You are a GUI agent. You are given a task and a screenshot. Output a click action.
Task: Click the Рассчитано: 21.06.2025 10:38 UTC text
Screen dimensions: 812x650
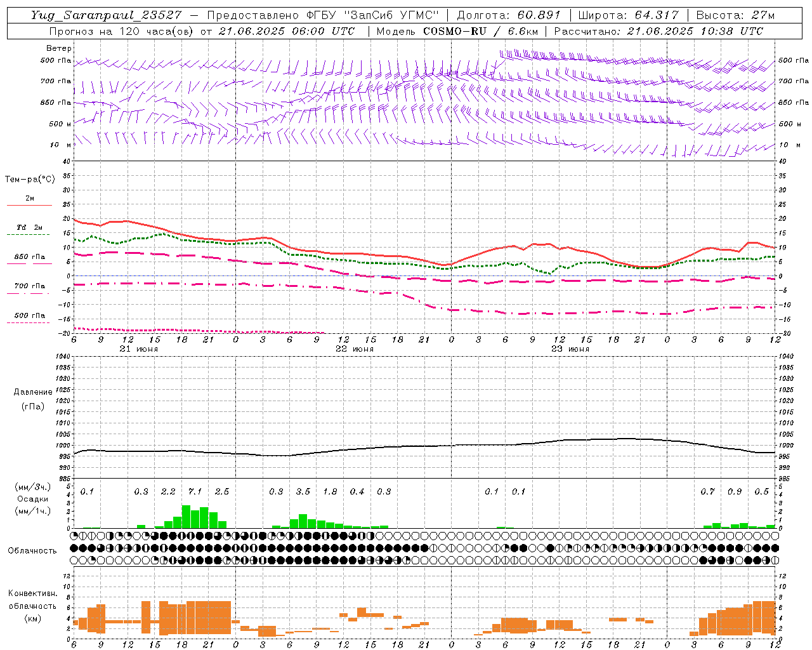(658, 31)
